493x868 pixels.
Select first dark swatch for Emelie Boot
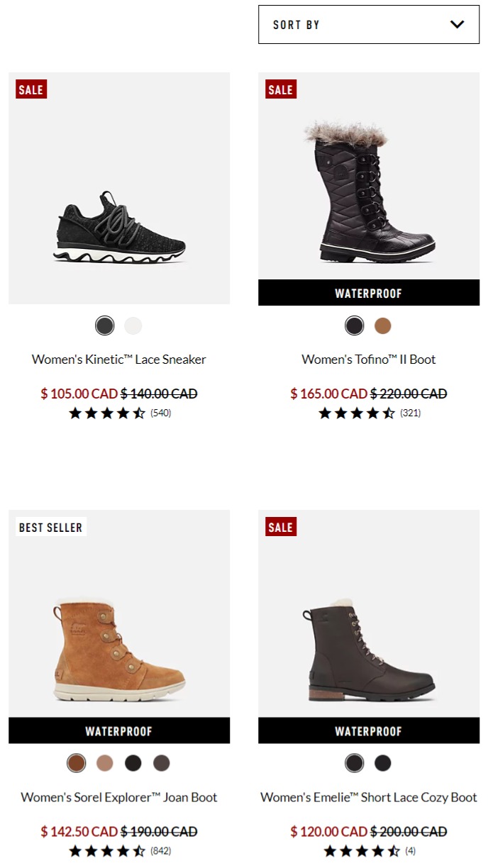tap(355, 763)
